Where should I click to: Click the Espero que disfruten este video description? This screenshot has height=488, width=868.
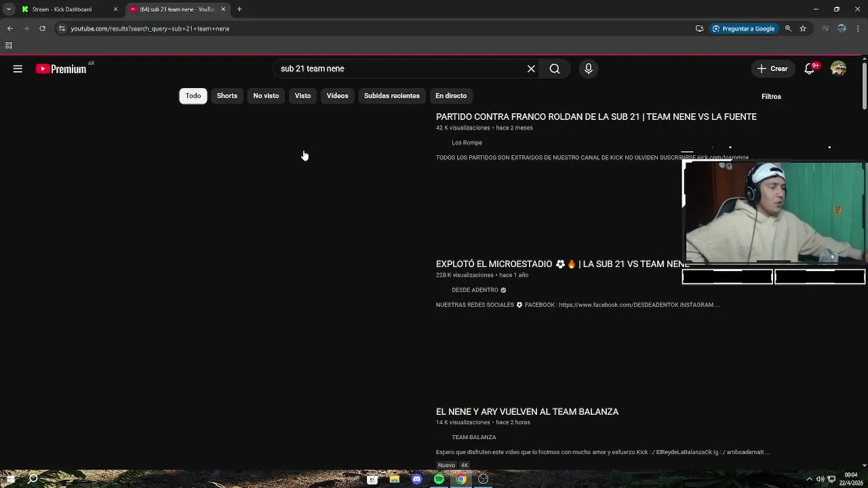point(602,452)
